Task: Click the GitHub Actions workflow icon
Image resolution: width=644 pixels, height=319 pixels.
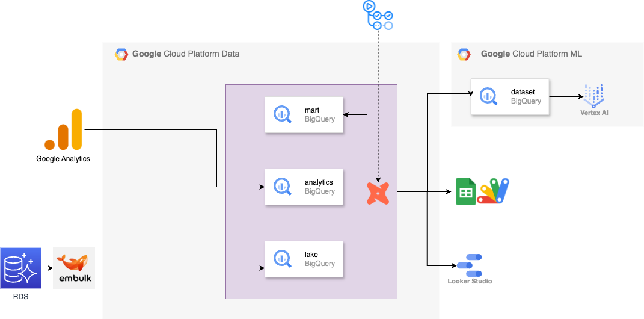Action: (x=378, y=16)
